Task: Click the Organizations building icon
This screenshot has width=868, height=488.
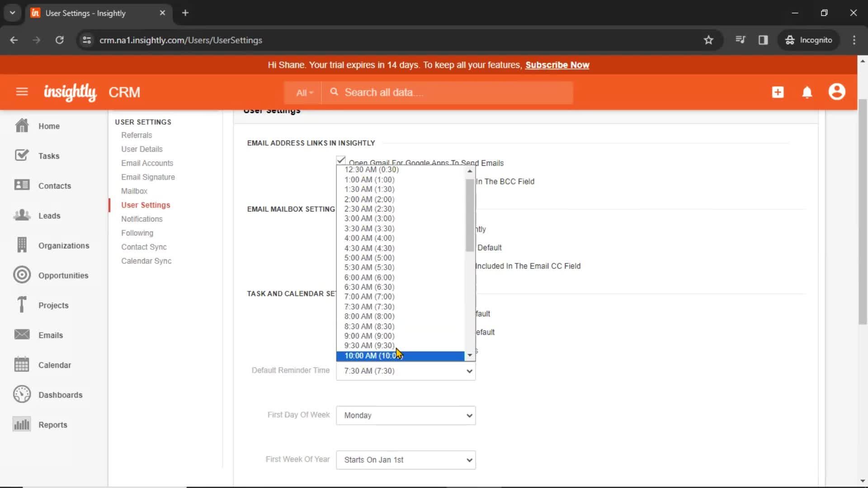Action: point(22,245)
